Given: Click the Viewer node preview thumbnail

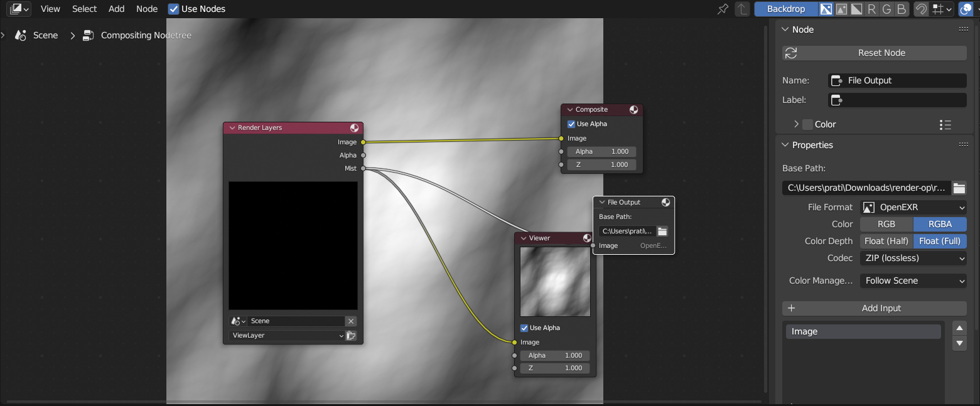Looking at the screenshot, I should click(555, 281).
